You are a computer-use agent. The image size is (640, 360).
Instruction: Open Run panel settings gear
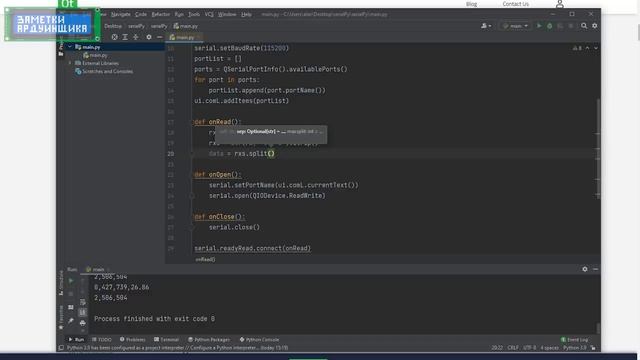click(585, 269)
